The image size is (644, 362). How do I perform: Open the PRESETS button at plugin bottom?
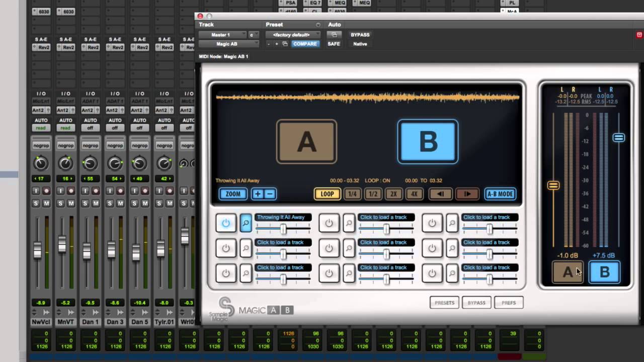coord(444,303)
